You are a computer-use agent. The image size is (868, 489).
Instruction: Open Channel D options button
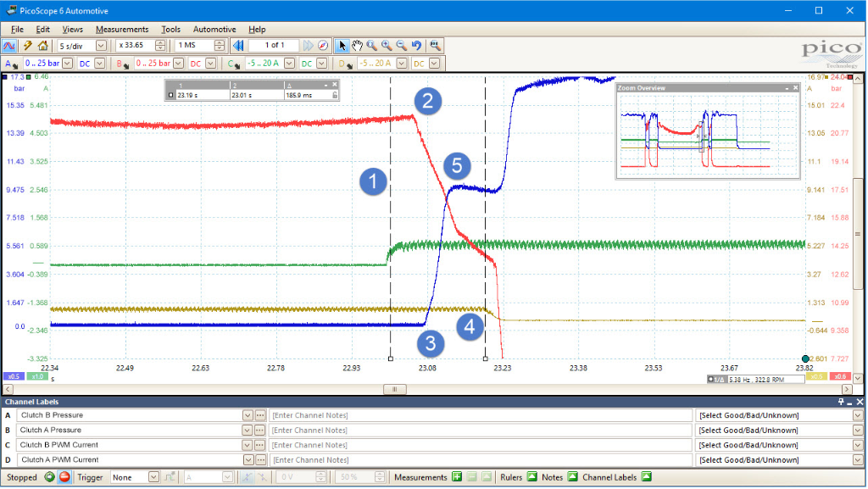click(345, 64)
